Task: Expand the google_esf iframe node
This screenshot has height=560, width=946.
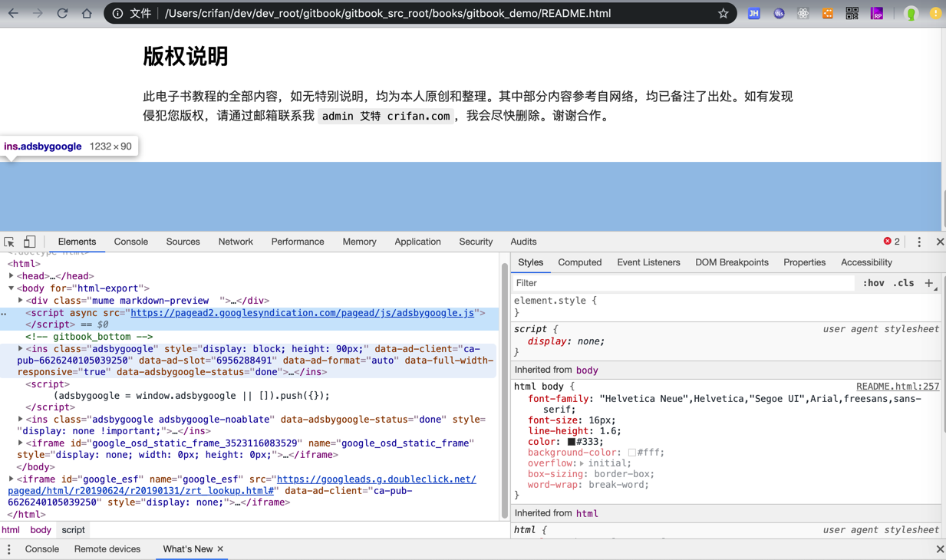Action: click(x=12, y=479)
